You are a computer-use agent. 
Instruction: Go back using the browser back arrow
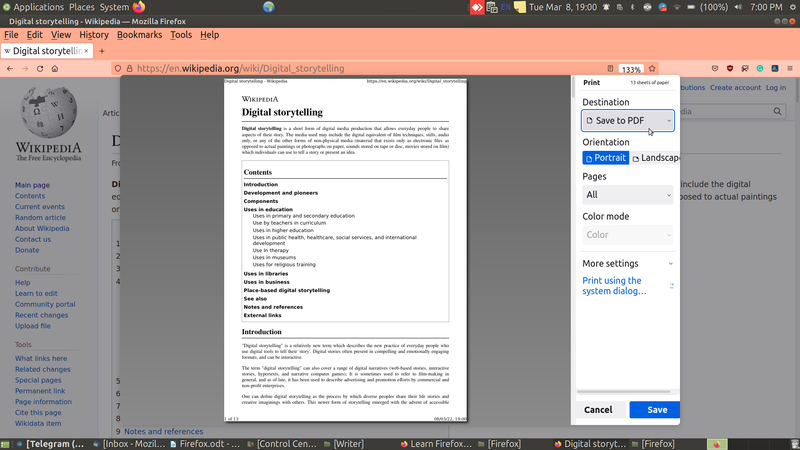10,68
